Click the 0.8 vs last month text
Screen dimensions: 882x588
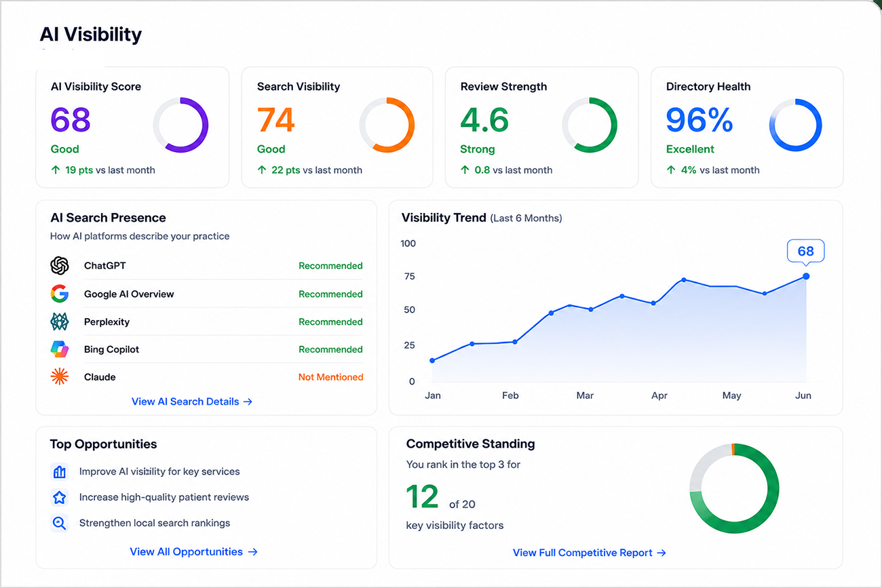pos(514,170)
